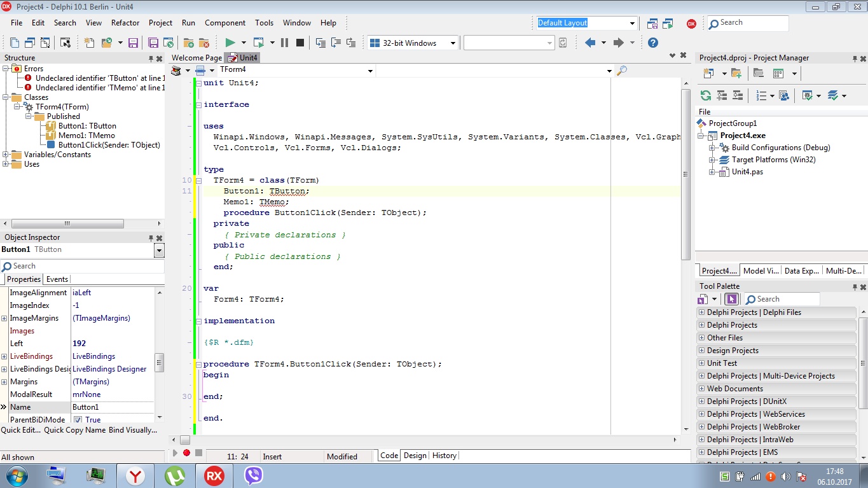
Task: Expand the Target Platforms (Win32) node
Action: (x=712, y=160)
